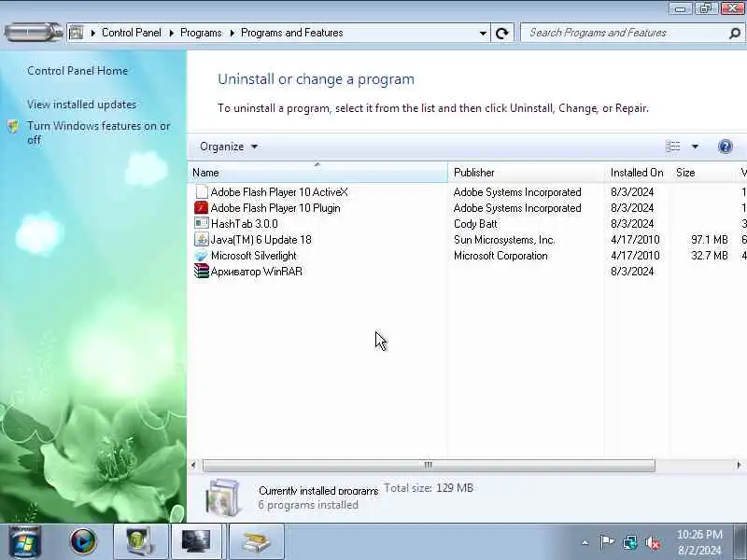
Task: Click the Adobe Flash Player 10 ActiveX icon
Action: point(202,192)
